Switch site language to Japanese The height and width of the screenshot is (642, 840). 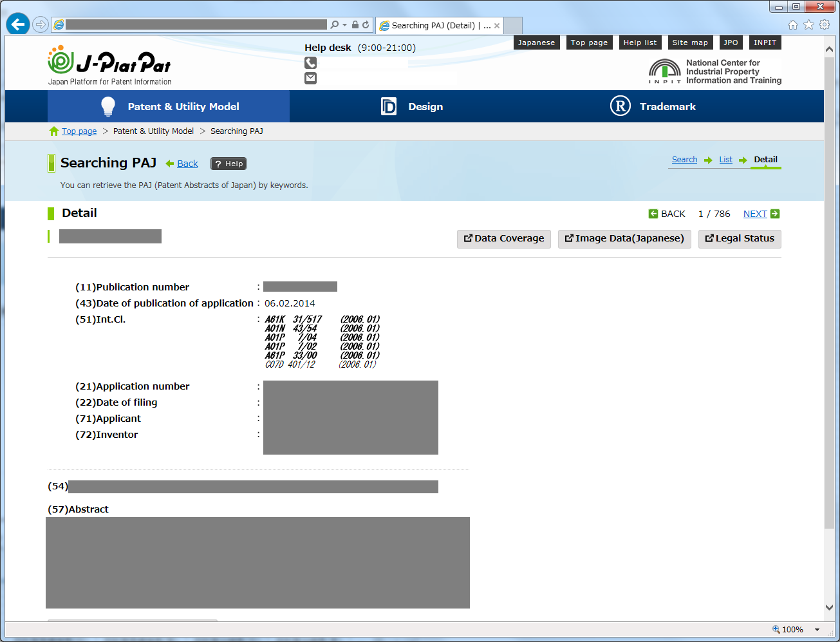coord(536,42)
